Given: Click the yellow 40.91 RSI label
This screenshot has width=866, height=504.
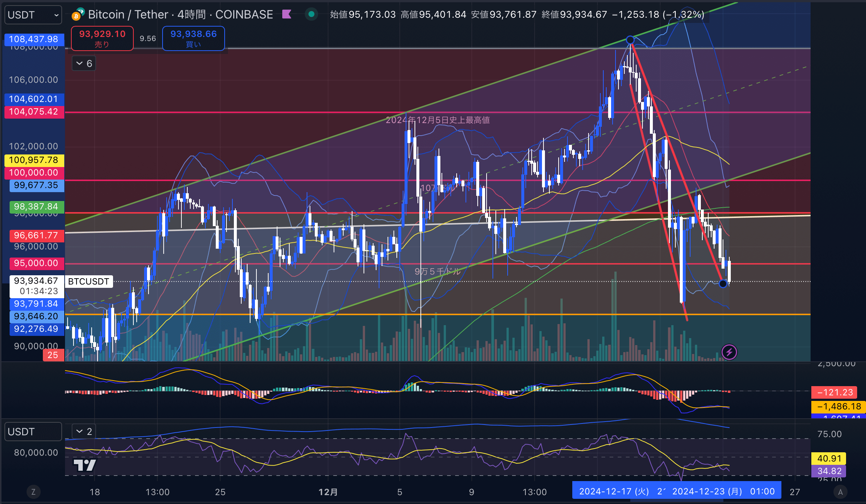Looking at the screenshot, I should pyautogui.click(x=829, y=459).
